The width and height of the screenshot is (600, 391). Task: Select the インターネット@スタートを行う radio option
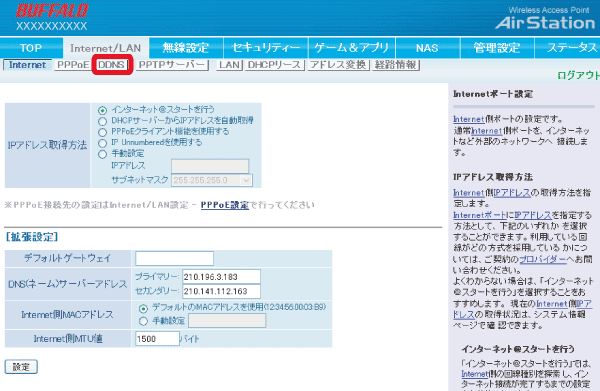pyautogui.click(x=102, y=110)
